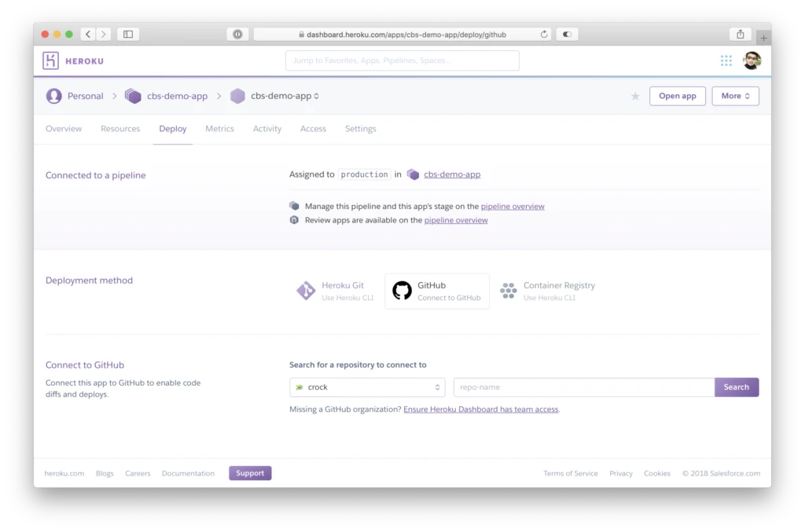Viewport: 805px width, 532px height.
Task: Open the crock GitHub organization dropdown
Action: pos(367,387)
